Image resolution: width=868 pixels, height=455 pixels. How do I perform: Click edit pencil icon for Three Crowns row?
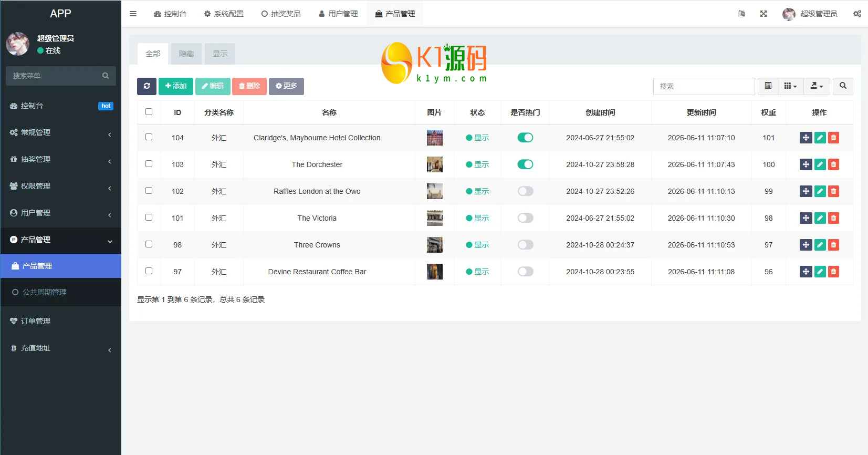(820, 245)
